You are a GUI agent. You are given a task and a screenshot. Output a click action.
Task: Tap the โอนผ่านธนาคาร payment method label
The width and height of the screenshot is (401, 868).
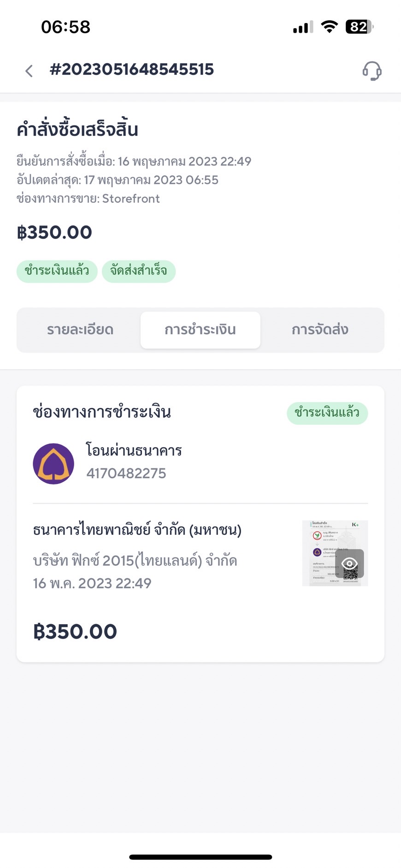click(134, 450)
